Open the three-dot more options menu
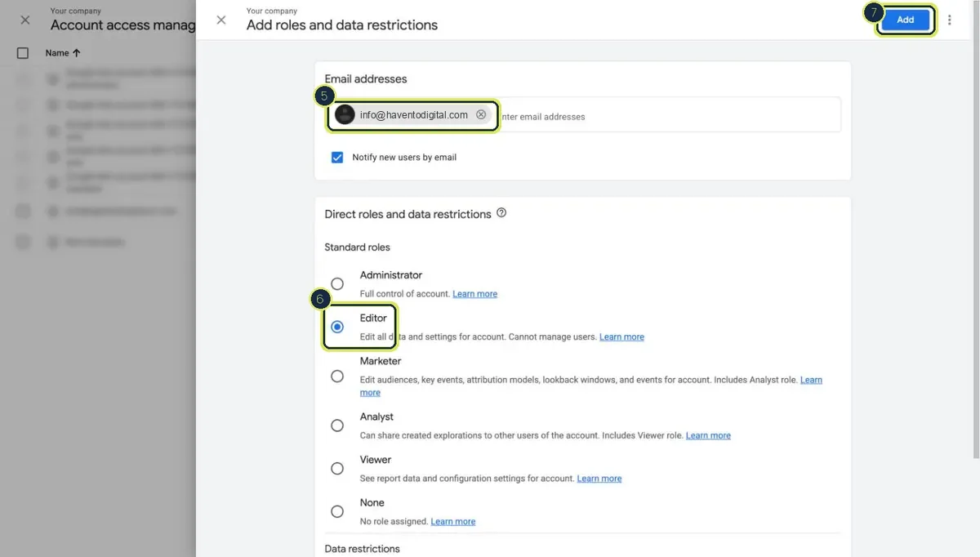The height and width of the screenshot is (557, 980). (949, 20)
